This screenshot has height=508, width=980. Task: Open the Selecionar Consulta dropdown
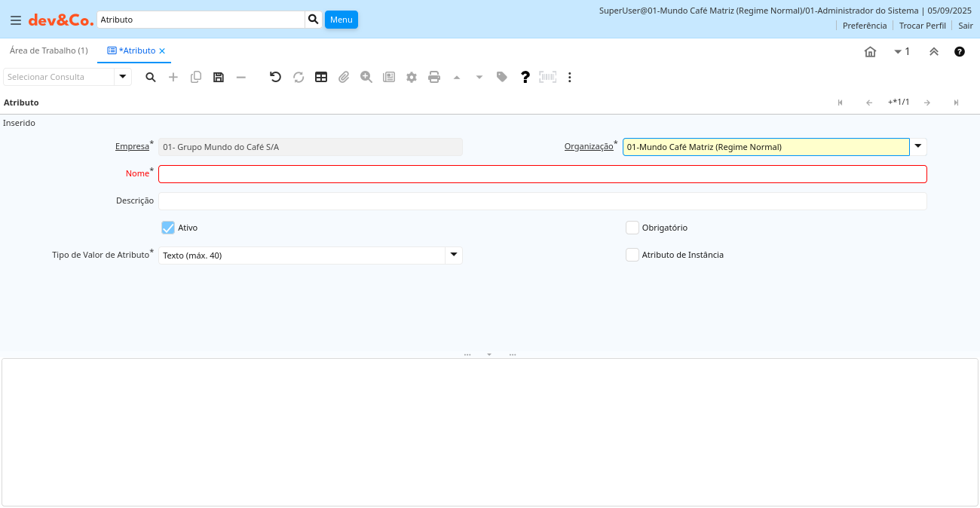123,77
